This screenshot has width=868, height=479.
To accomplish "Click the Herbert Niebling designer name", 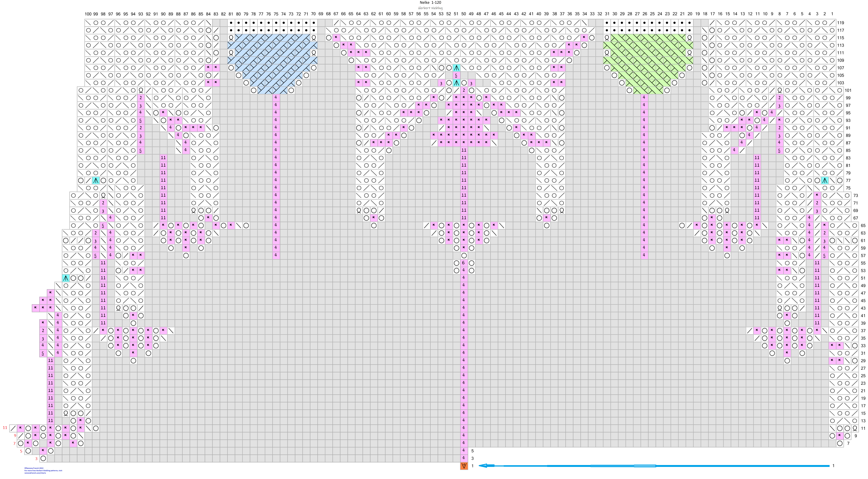I will (430, 8).
